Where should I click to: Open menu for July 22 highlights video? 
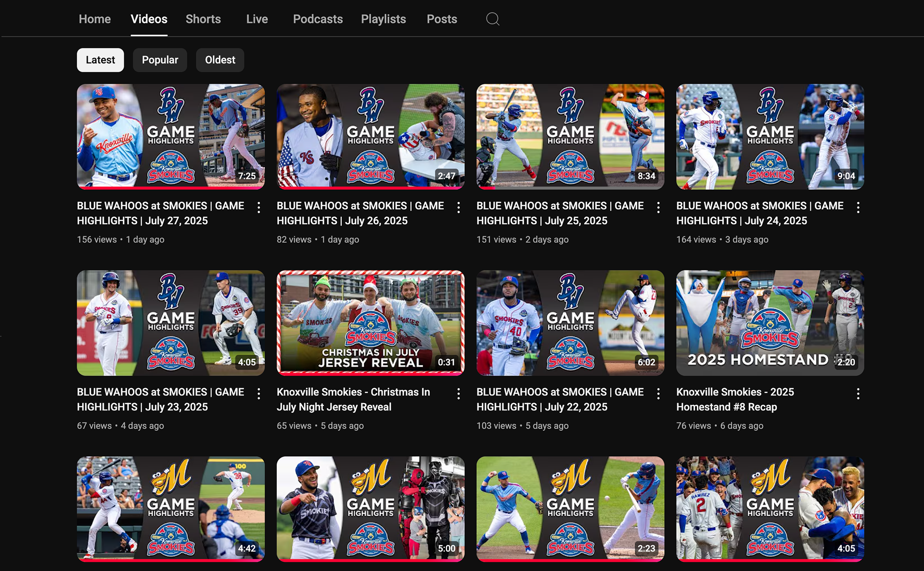tap(658, 394)
